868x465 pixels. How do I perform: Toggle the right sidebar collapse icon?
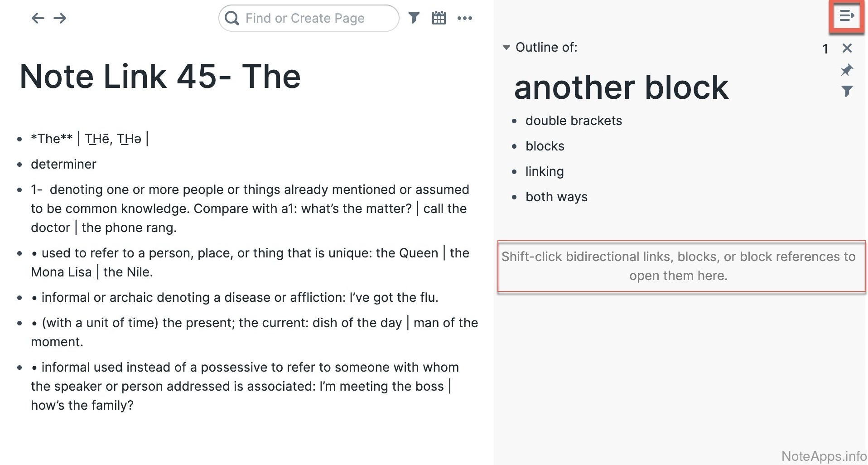point(846,17)
